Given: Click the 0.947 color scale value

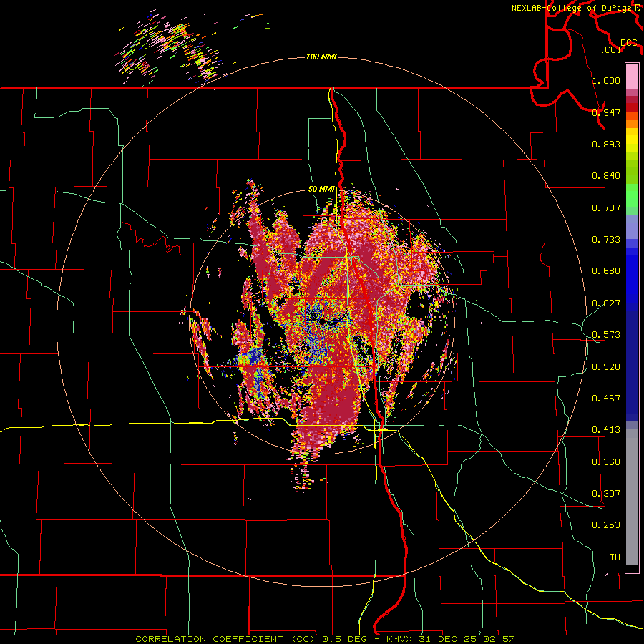Looking at the screenshot, I should 606,112.
